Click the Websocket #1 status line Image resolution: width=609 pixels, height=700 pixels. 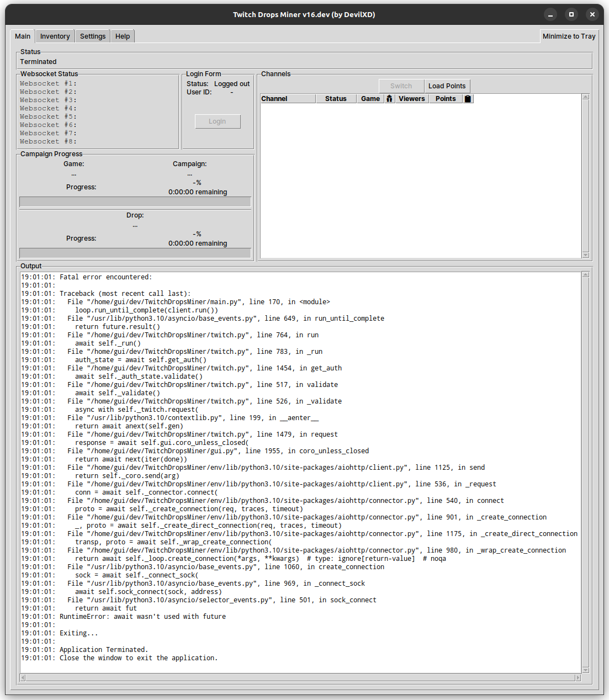click(49, 84)
